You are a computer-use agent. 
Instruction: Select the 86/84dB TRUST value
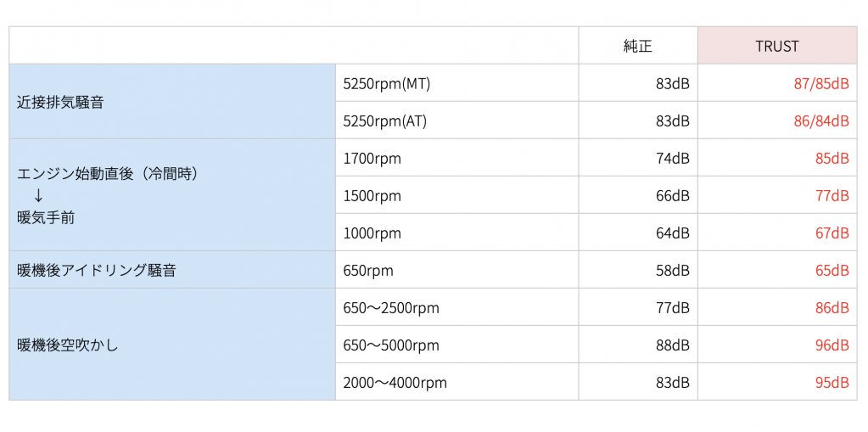pos(821,121)
